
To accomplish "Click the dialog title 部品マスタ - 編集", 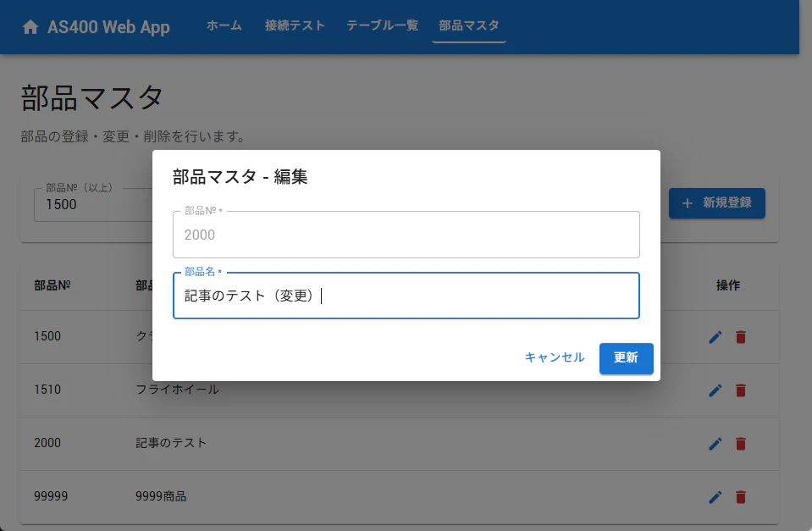I will [x=240, y=177].
